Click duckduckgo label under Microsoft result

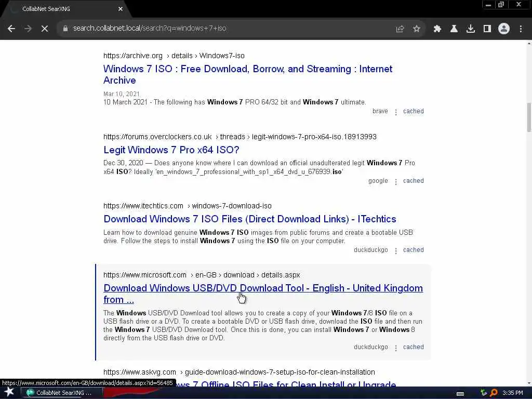[x=370, y=347]
